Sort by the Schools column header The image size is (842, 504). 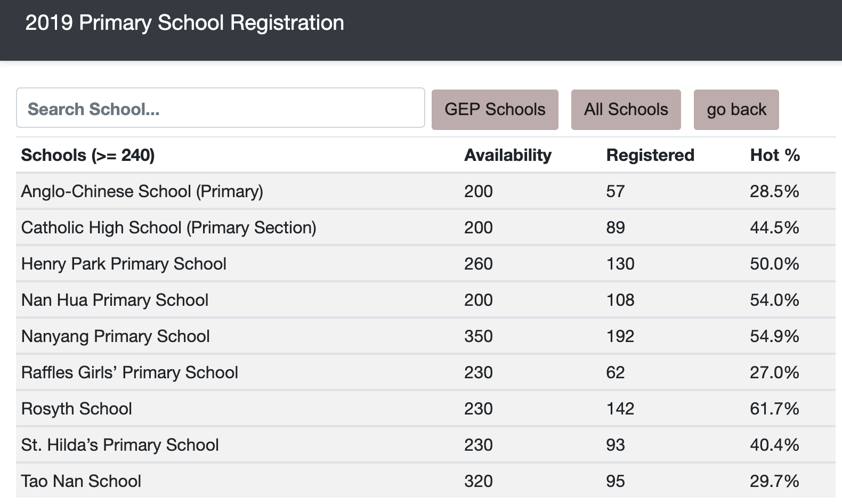click(x=88, y=156)
